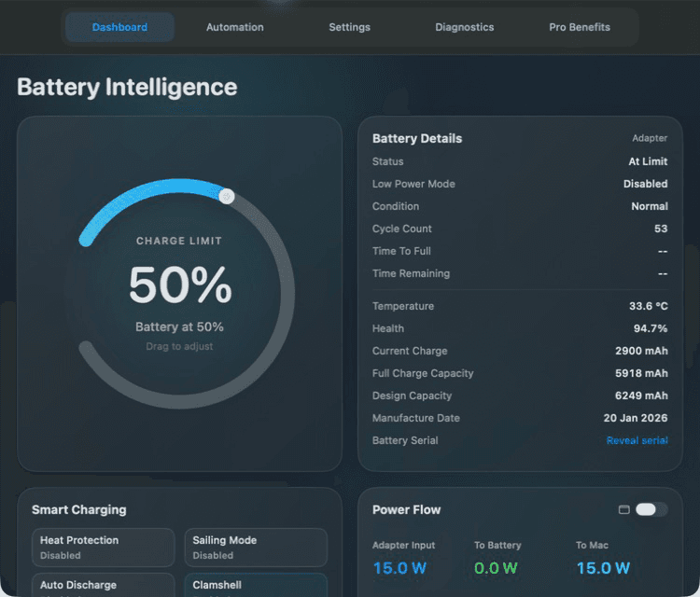Viewport: 700px width, 597px height.
Task: Click the Battery at 50% text
Action: (179, 326)
